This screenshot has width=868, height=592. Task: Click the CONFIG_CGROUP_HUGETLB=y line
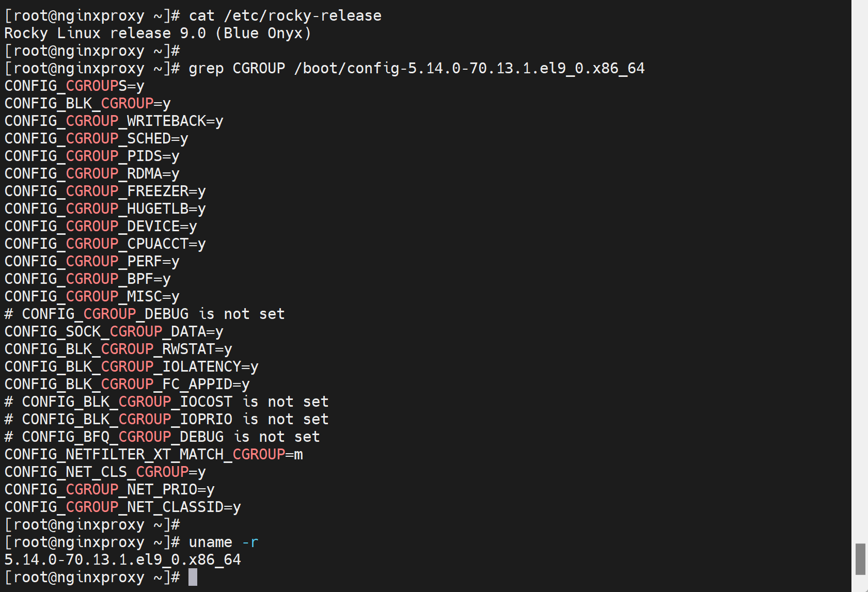tap(105, 209)
